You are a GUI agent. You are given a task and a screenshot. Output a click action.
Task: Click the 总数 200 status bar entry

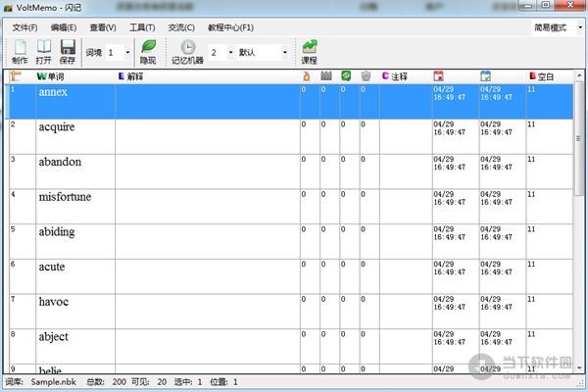pyautogui.click(x=106, y=382)
